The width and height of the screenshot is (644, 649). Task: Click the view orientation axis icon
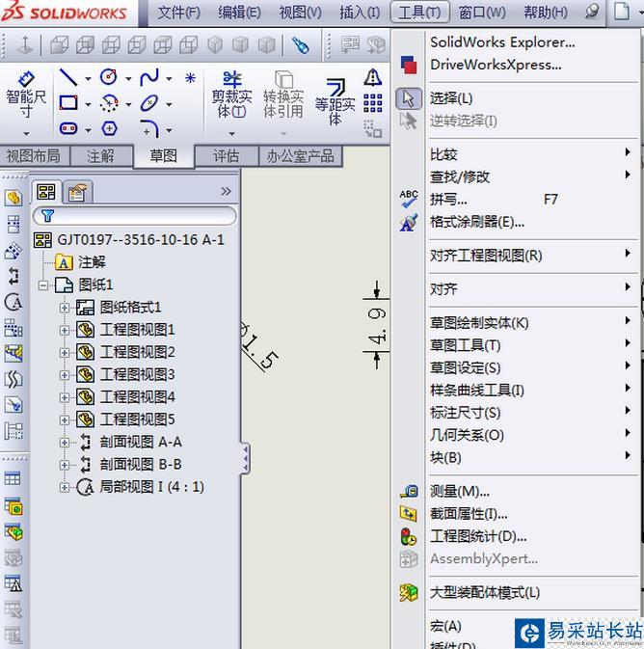coord(24,44)
